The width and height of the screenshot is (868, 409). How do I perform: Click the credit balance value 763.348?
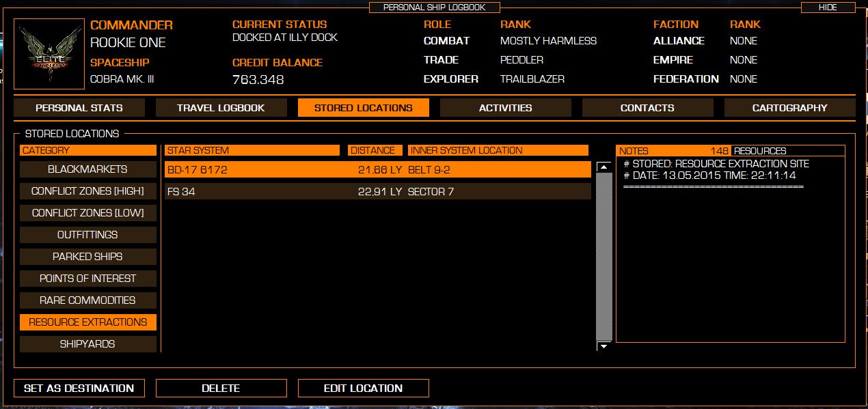pos(258,80)
